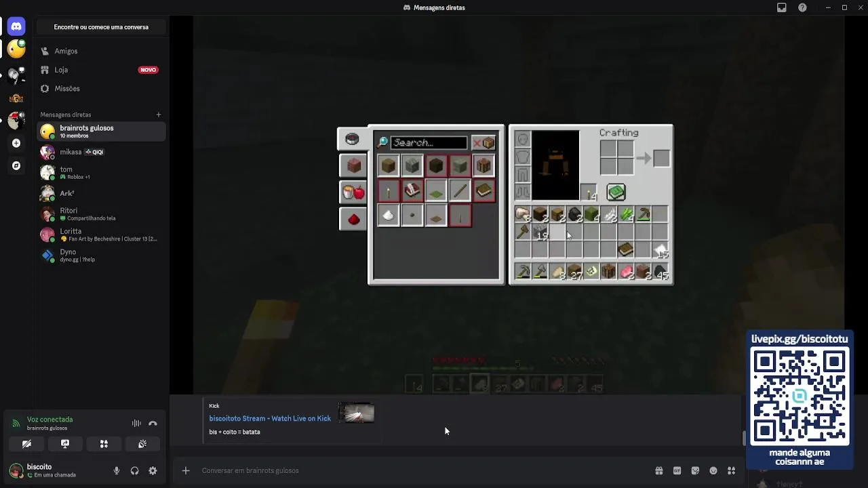The height and width of the screenshot is (488, 868).
Task: Open apps launcher icon in chat bar
Action: [732, 470]
